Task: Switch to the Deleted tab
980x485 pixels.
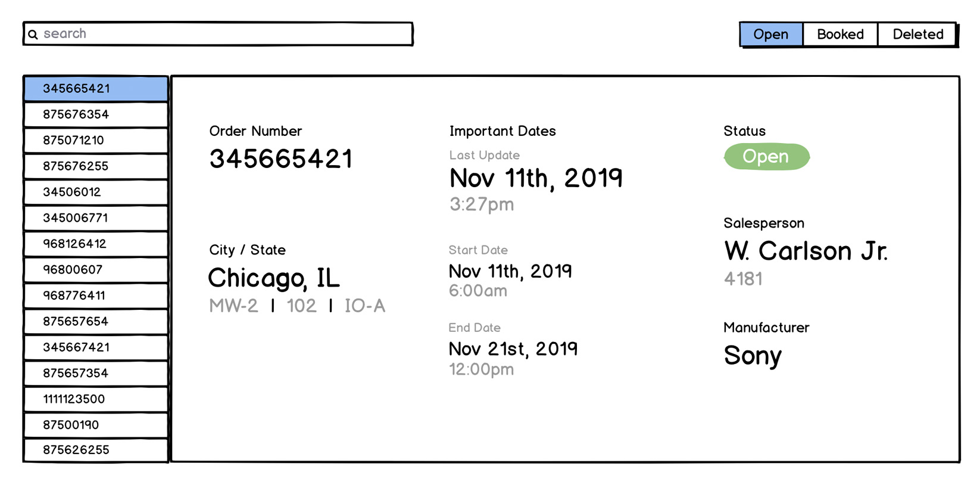Action: [917, 35]
